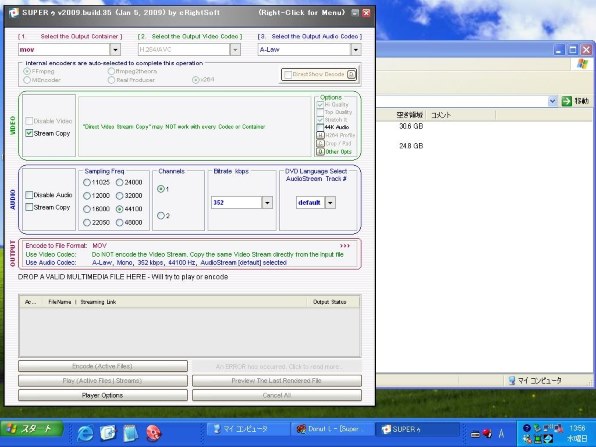596x447 pixels.
Task: Click the comment column header in My Computer
Action: point(441,115)
